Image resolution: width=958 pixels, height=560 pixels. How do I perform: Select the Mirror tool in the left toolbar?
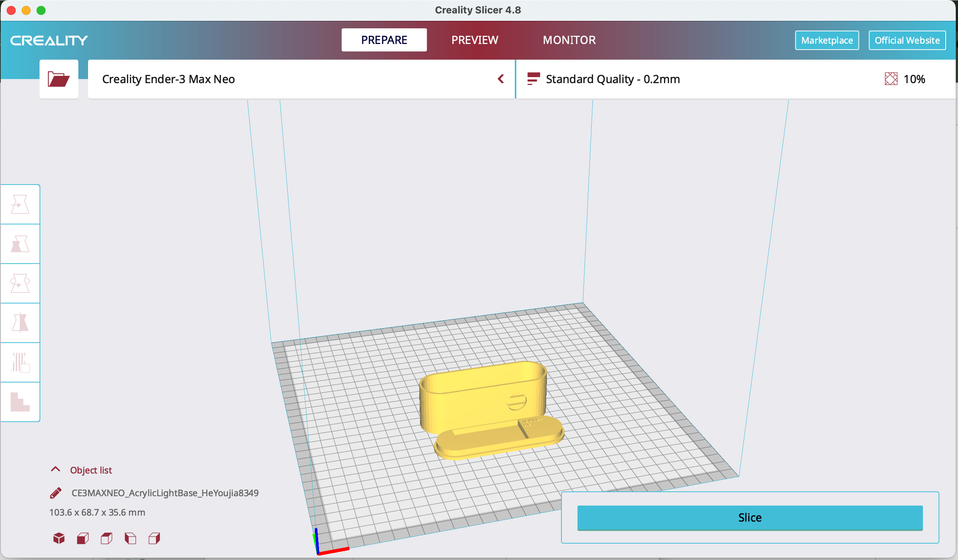(20, 323)
